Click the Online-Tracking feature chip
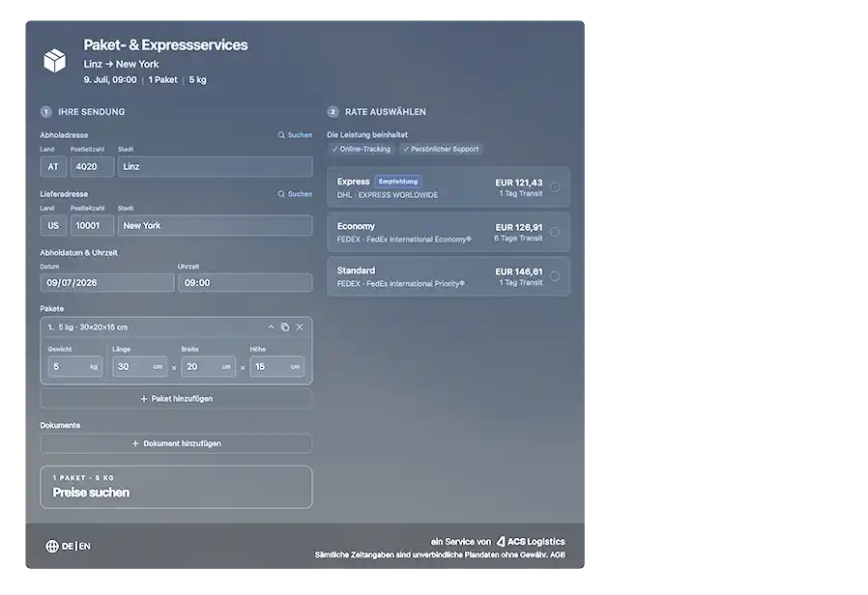Screen dimensions: 868x595 click(x=361, y=150)
